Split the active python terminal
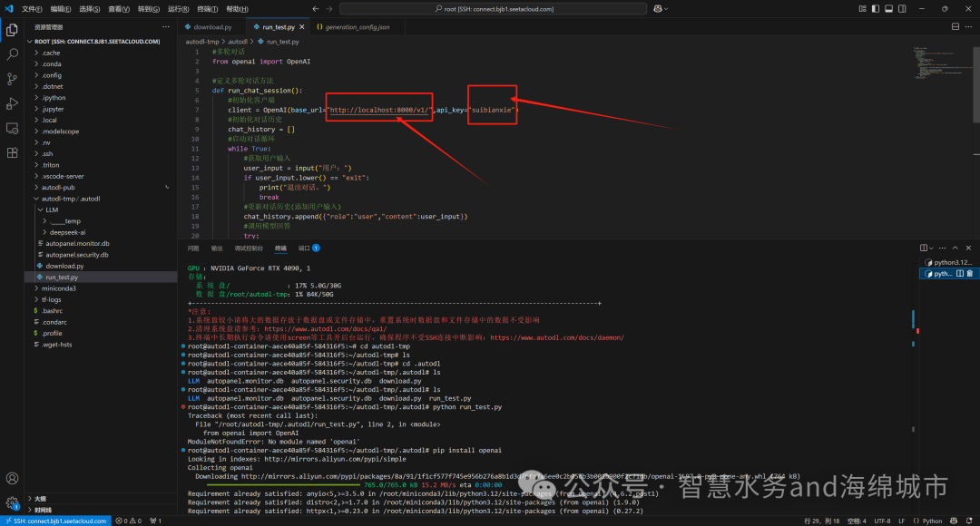Screen dimensions: 980x526 (960, 274)
